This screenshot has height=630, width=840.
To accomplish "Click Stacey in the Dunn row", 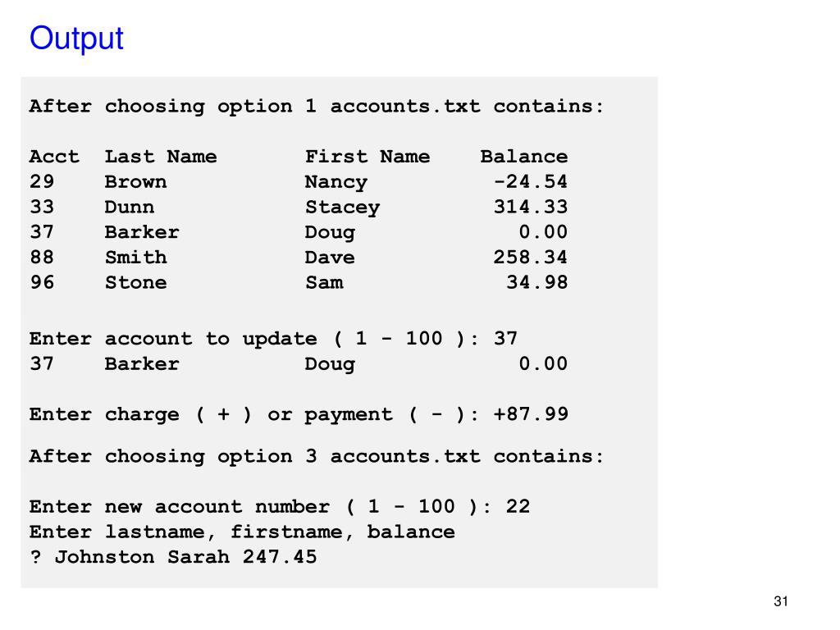I will (x=342, y=208).
